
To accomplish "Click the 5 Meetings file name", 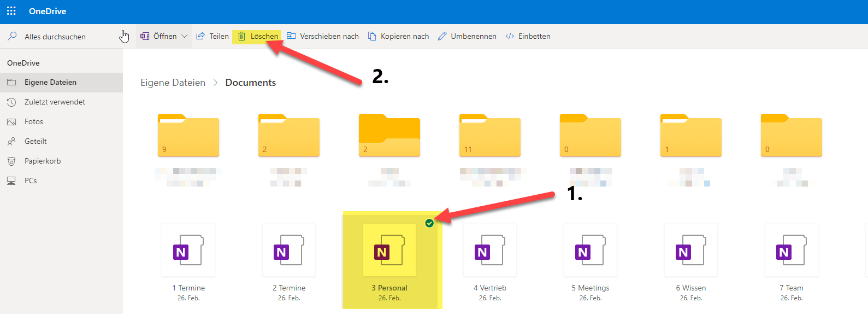I will click(591, 288).
